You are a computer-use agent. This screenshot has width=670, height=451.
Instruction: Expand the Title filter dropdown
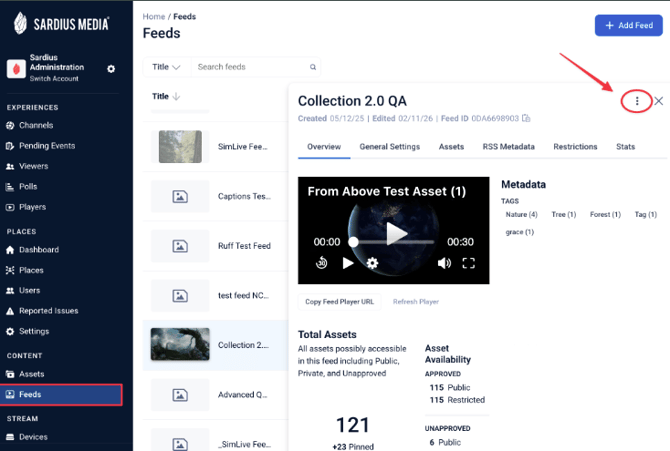[x=166, y=67]
